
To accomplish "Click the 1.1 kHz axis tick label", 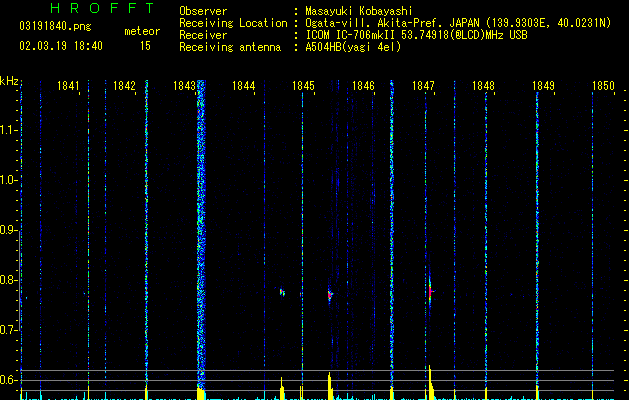I will pyautogui.click(x=8, y=130).
